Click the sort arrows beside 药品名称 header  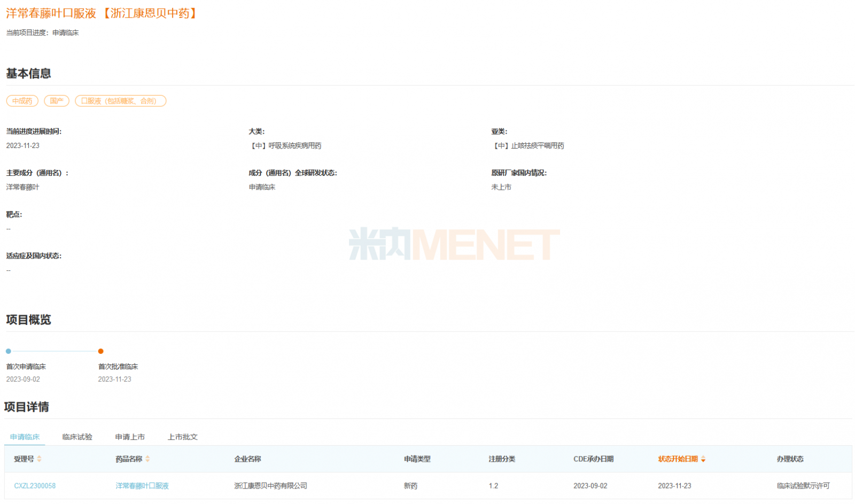(x=147, y=459)
